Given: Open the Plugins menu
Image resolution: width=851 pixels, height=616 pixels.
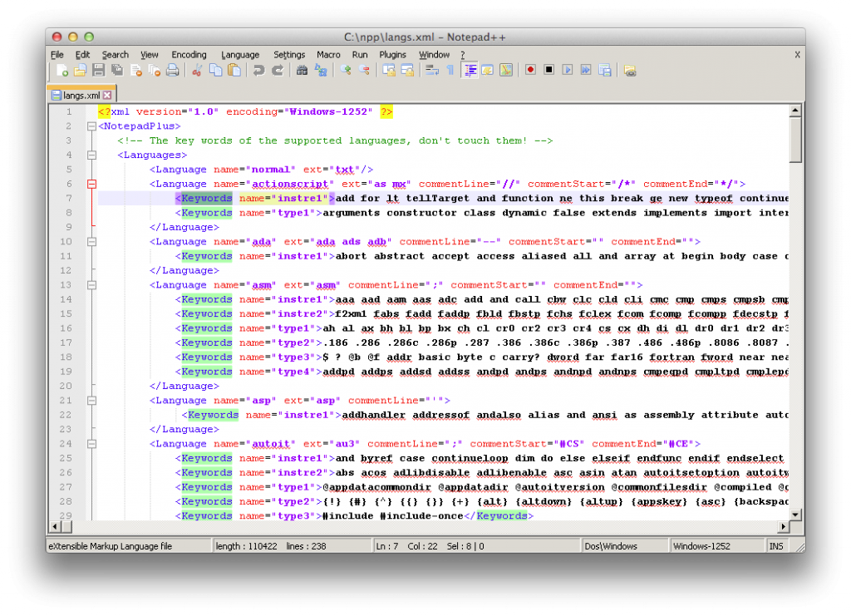Looking at the screenshot, I should [392, 55].
